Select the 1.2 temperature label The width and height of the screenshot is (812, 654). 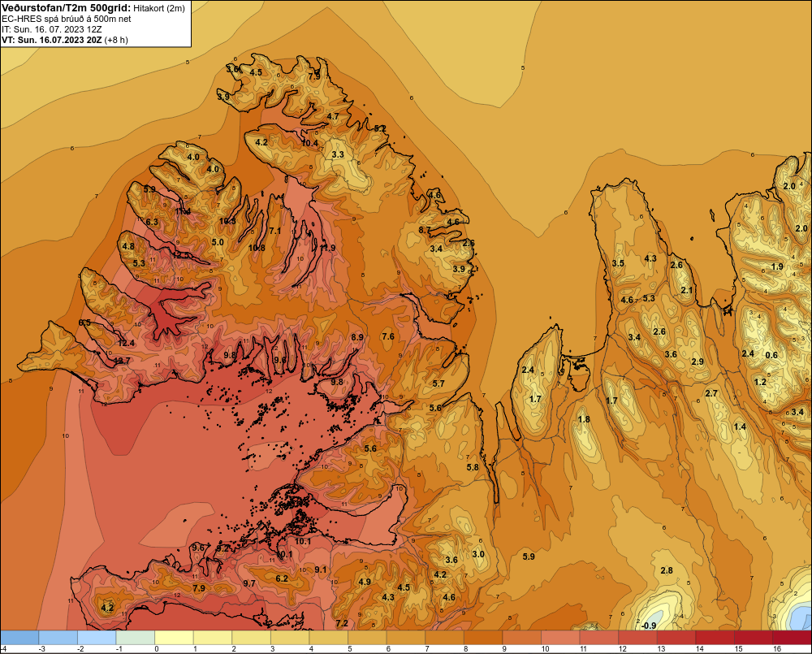click(x=760, y=382)
